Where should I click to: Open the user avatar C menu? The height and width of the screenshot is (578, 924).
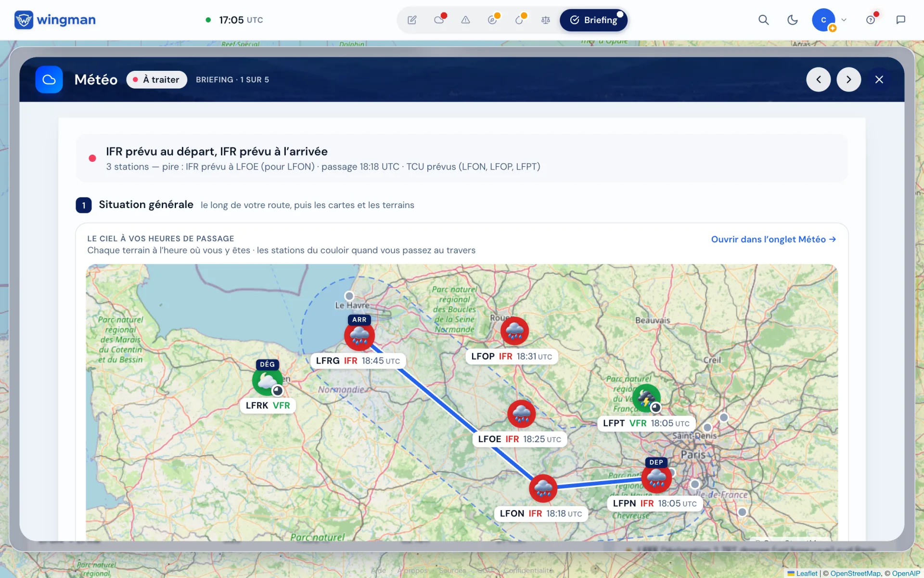(823, 20)
